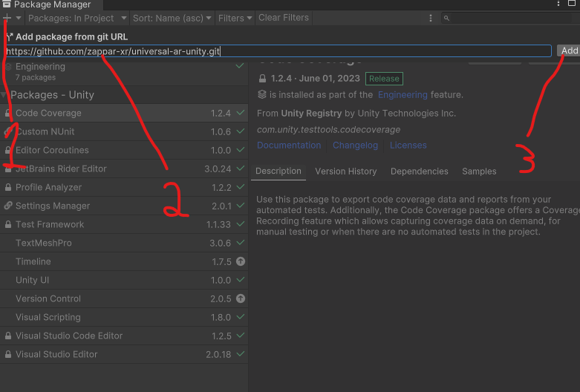580x392 pixels.
Task: Open the Changelog link
Action: 355,146
